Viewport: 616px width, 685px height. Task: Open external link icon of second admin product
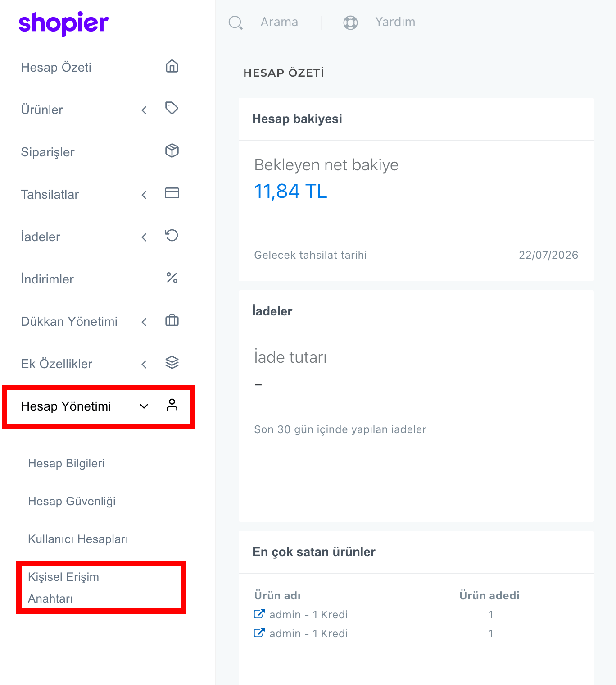[x=259, y=633]
